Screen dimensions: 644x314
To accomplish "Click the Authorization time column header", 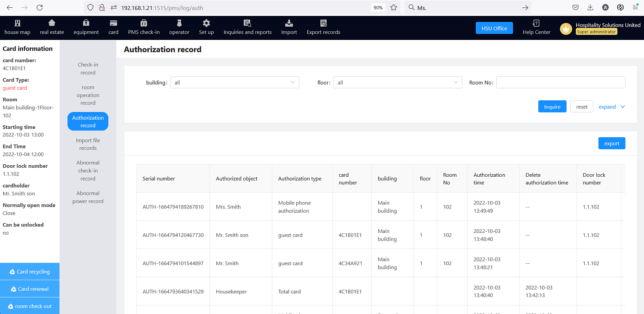I will click(493, 178).
